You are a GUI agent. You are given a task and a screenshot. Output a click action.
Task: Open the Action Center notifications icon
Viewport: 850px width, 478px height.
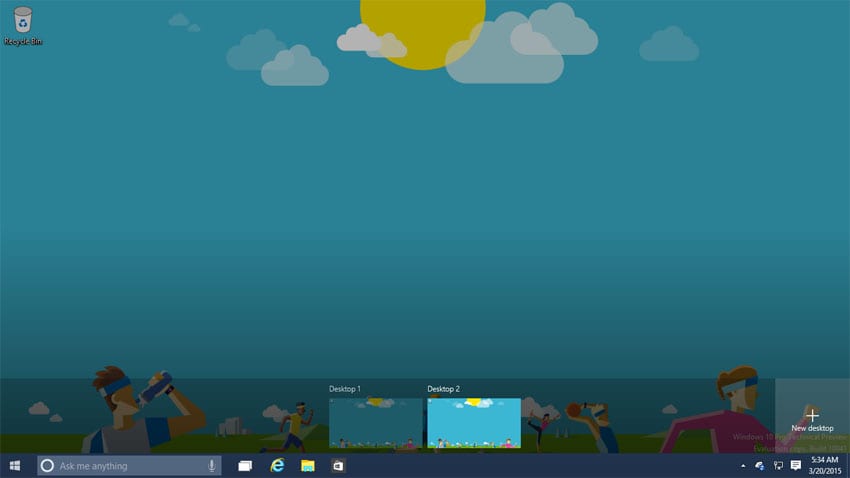point(796,466)
